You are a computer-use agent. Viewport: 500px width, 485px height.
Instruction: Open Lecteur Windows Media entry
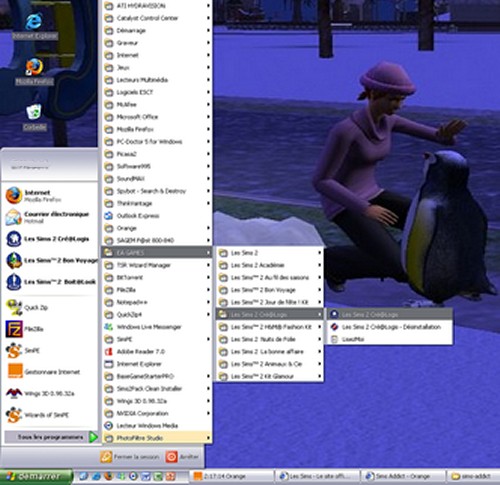(157, 426)
